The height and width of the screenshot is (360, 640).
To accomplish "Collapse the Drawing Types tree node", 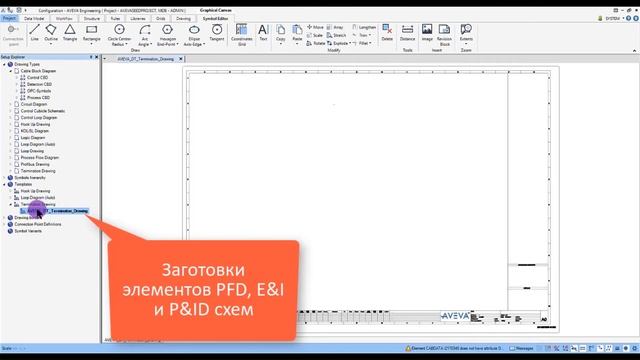I will tap(4, 64).
